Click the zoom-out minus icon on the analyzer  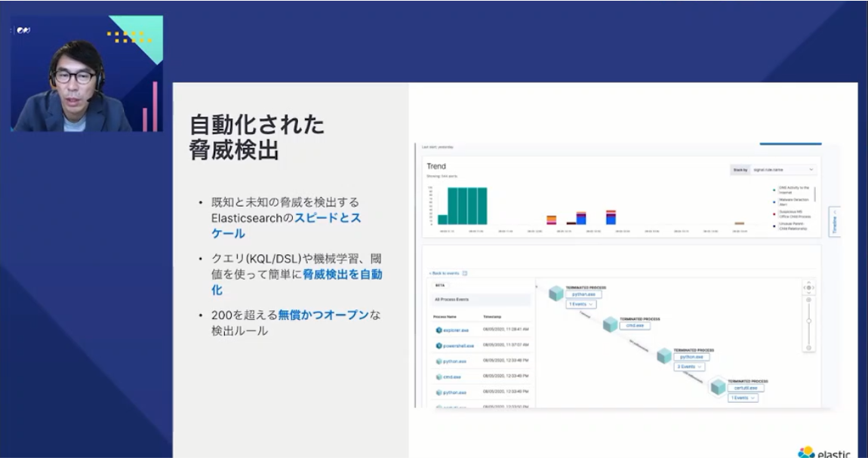[808, 347]
